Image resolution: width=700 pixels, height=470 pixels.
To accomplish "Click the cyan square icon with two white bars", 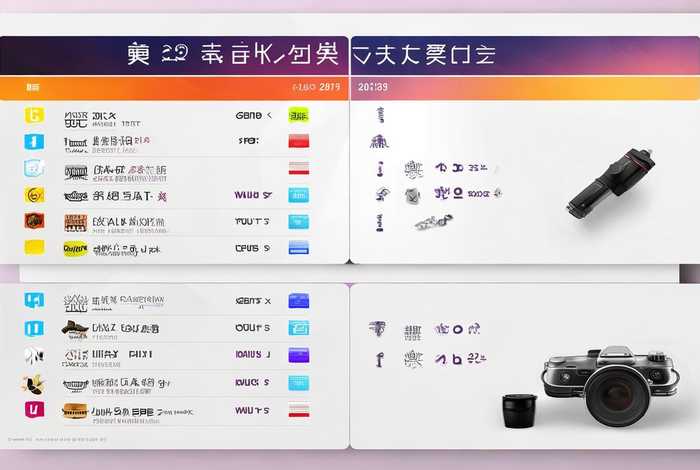I will [34, 329].
